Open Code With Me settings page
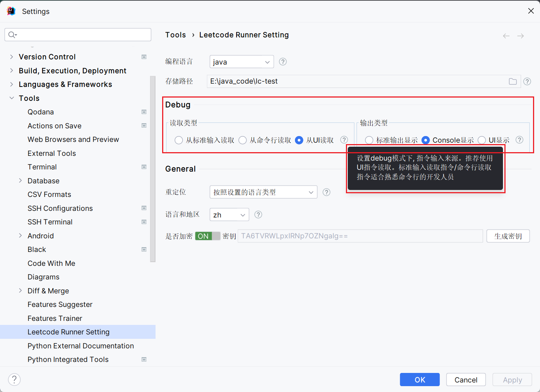 pos(51,263)
